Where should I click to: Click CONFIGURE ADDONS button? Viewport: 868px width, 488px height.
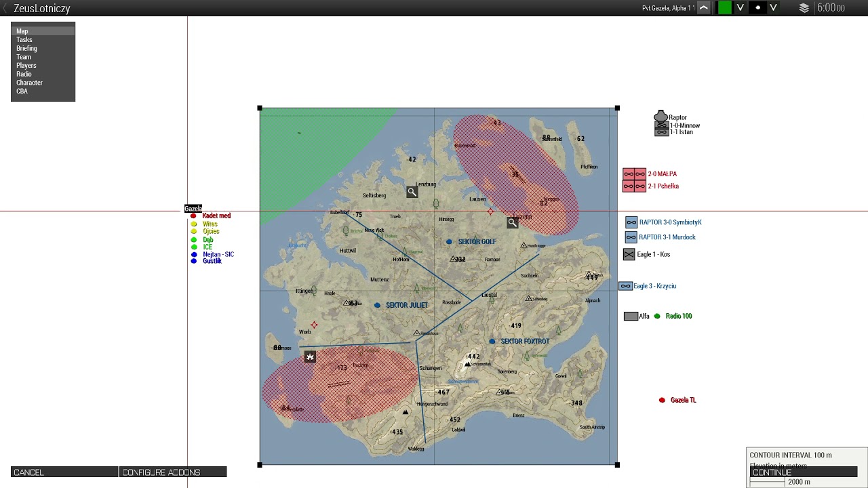[x=173, y=472]
